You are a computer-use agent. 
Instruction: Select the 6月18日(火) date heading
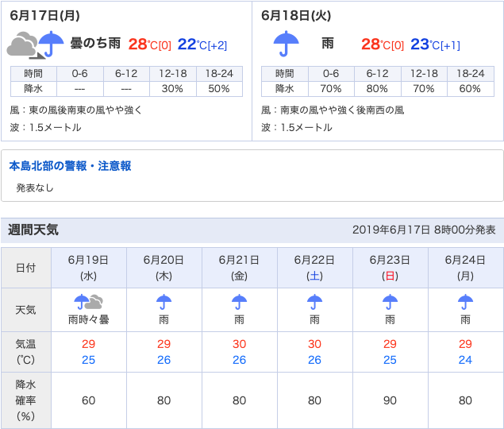[295, 16]
